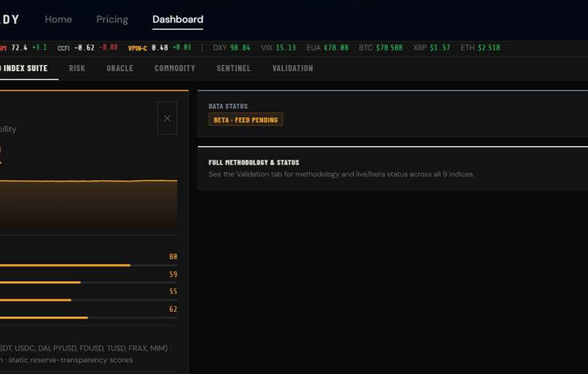Click the progress bar scoring 59
588x374 pixels.
coord(89,283)
